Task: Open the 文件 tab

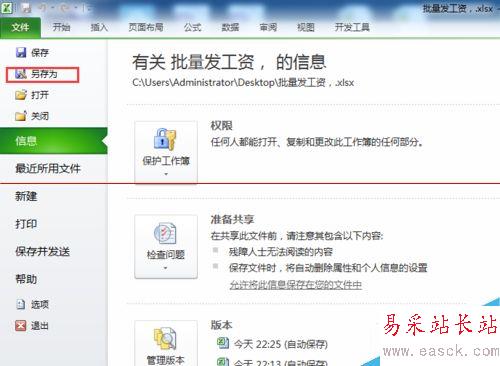Action: point(20,27)
